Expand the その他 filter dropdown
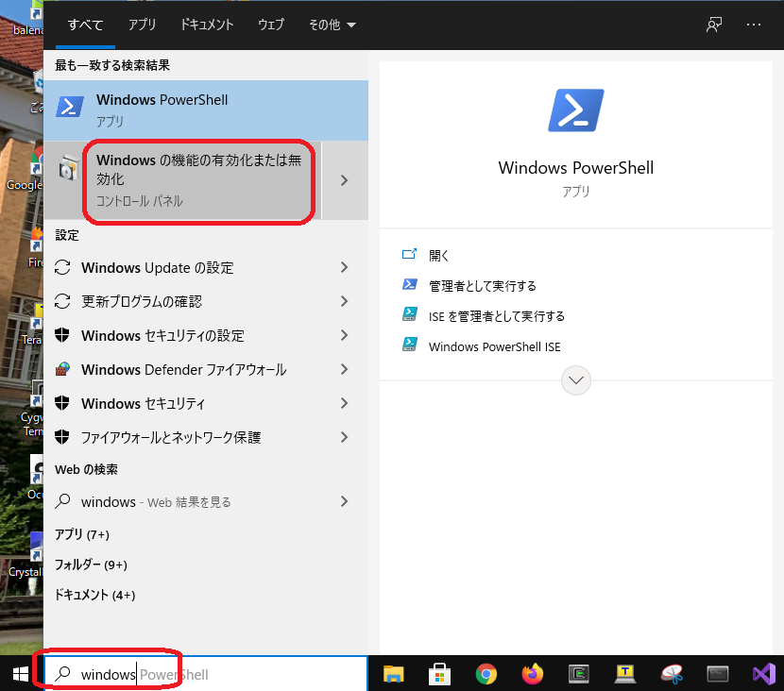Viewport: 784px width, 691px height. pyautogui.click(x=332, y=25)
